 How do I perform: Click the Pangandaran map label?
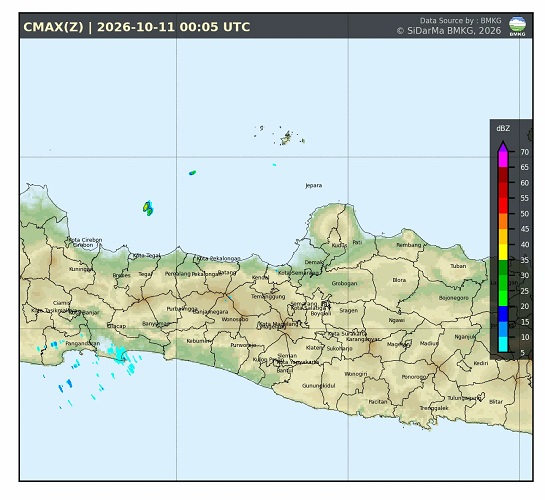click(x=83, y=343)
